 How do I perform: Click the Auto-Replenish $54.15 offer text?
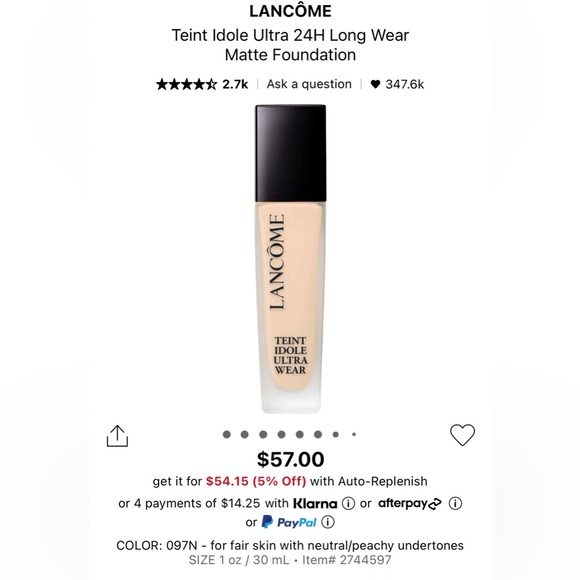[x=290, y=481]
